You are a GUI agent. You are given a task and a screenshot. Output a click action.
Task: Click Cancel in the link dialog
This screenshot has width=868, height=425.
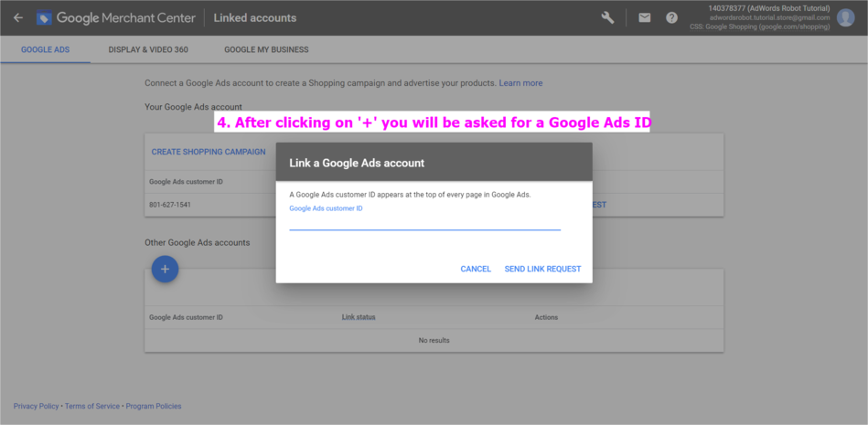[x=476, y=269]
